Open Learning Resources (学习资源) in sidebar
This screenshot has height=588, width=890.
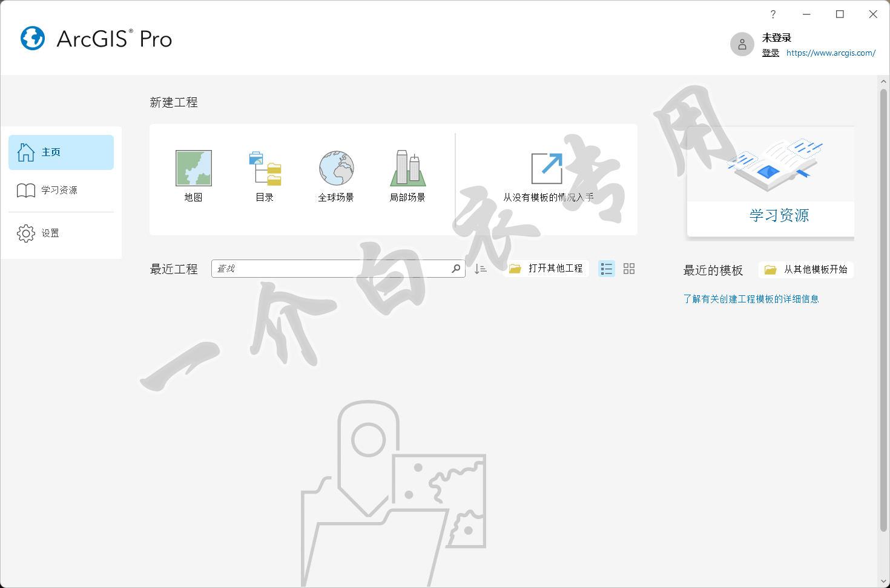pos(61,191)
